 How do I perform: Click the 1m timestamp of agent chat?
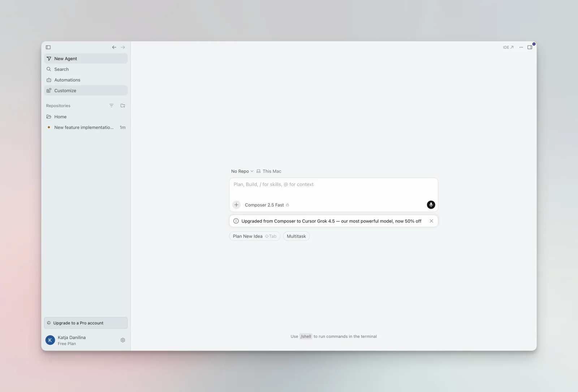pyautogui.click(x=123, y=127)
